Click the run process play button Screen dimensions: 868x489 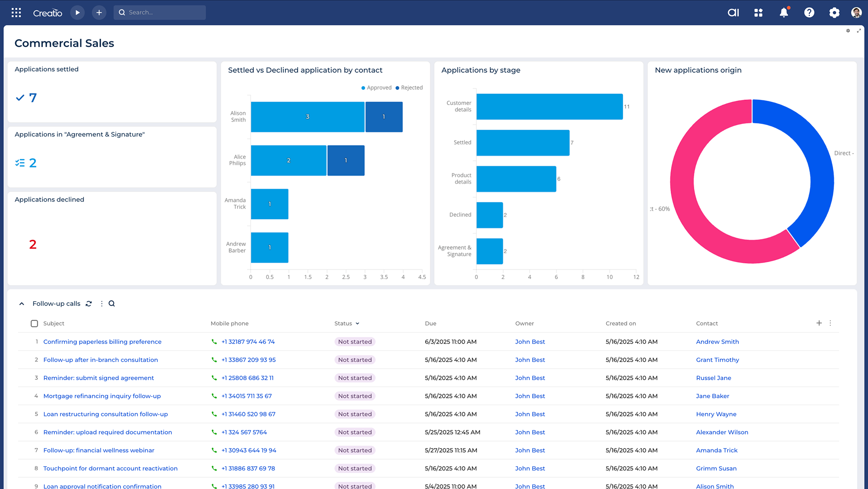77,13
